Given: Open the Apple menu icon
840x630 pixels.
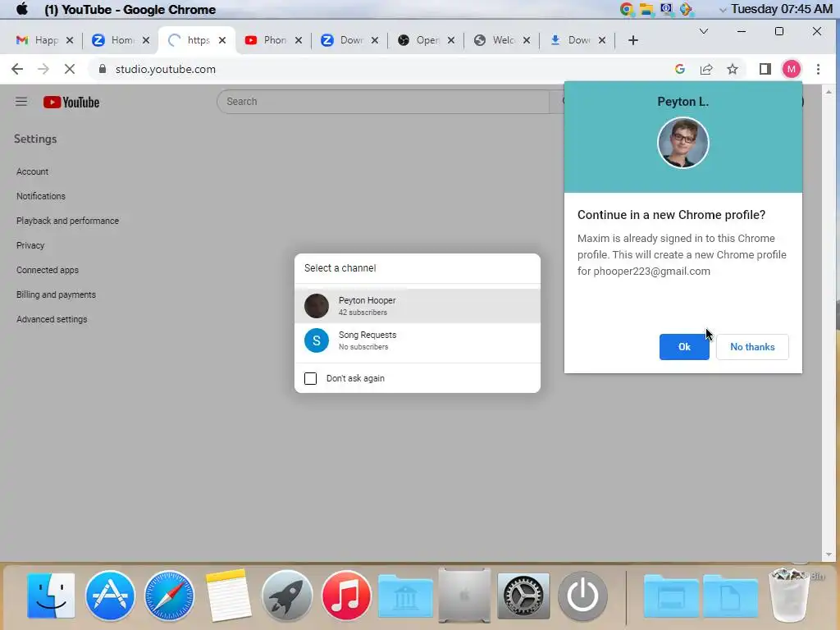Looking at the screenshot, I should (x=22, y=9).
